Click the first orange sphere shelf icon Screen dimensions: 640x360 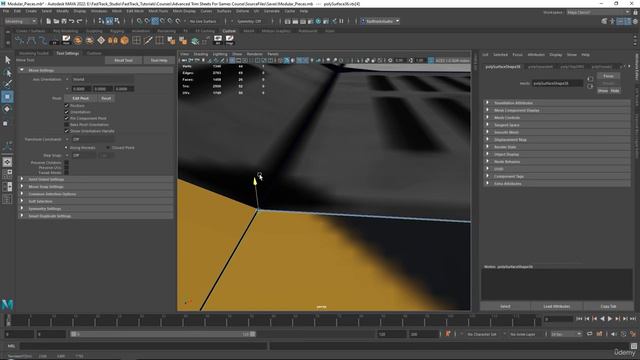78,40
